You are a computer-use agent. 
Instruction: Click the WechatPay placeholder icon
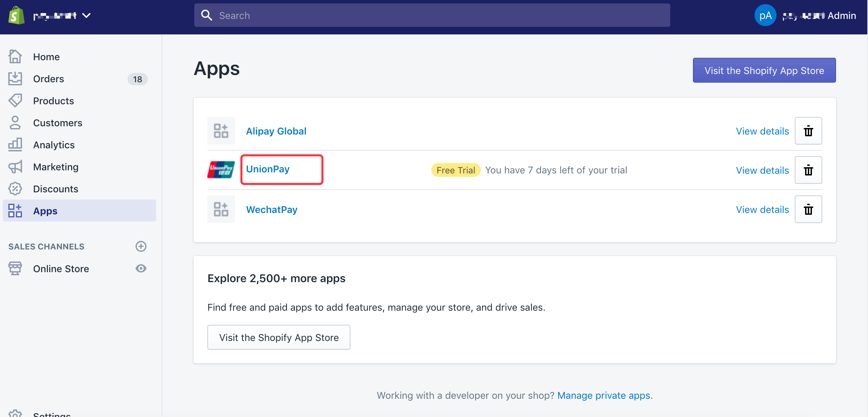(221, 209)
